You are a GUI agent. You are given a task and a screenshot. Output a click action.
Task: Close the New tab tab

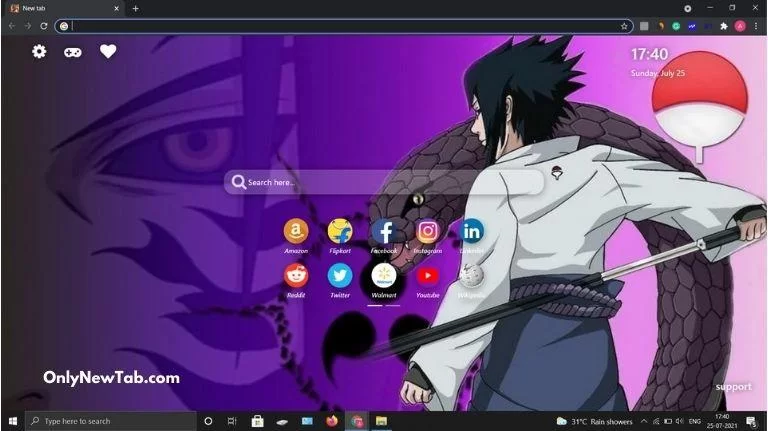[x=117, y=8]
